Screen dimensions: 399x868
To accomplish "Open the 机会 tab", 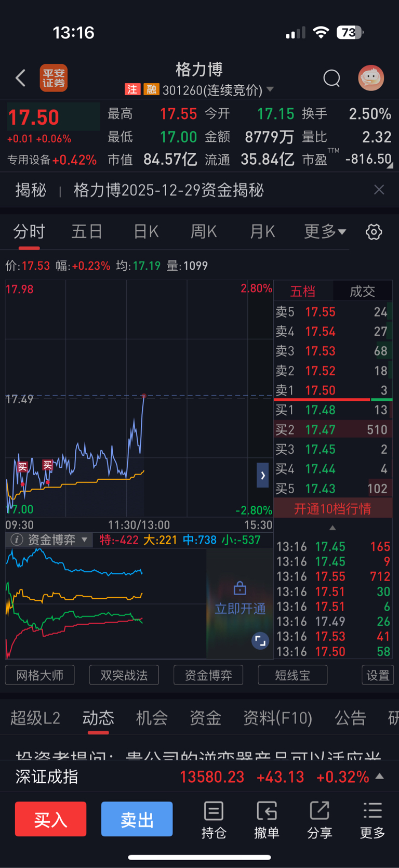I will coord(152,718).
